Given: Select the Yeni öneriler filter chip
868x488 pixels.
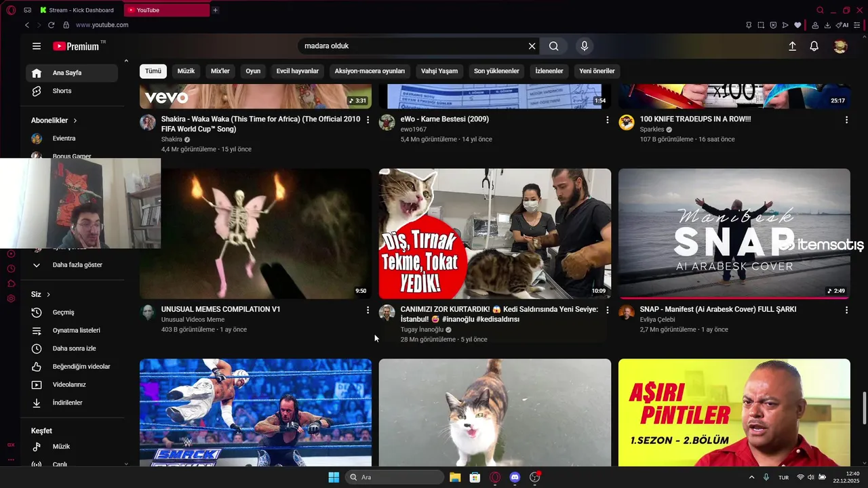Looking at the screenshot, I should coord(597,71).
